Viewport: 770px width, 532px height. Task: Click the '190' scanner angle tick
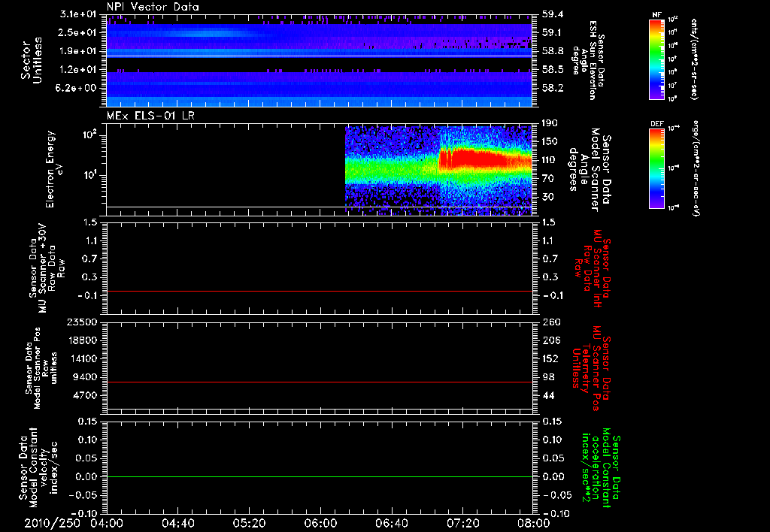tap(550, 123)
